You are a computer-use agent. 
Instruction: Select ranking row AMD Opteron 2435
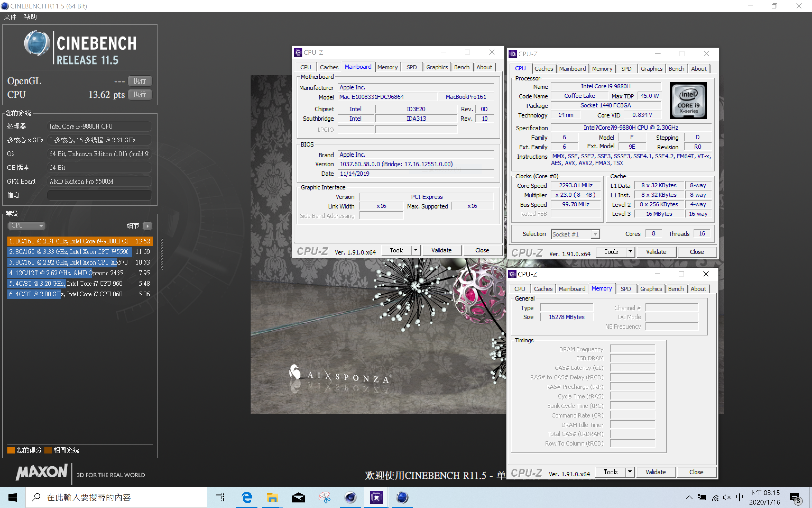coord(80,273)
